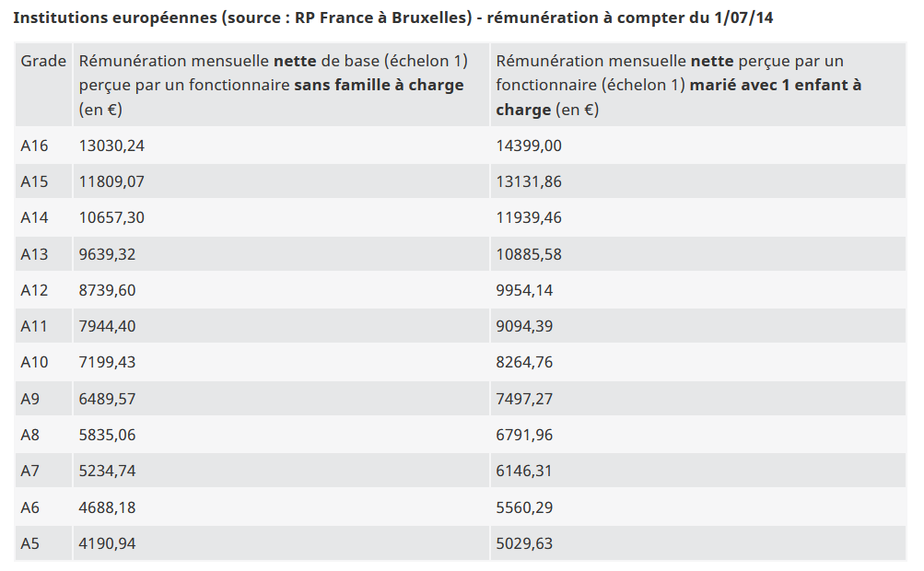Select the A7 grade cell
924x571 pixels.
(x=30, y=471)
